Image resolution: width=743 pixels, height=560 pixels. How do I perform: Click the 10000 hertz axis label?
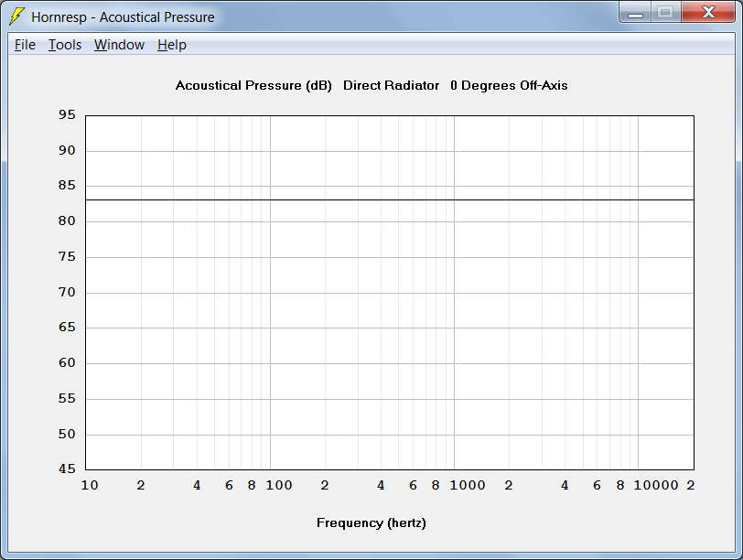click(656, 485)
